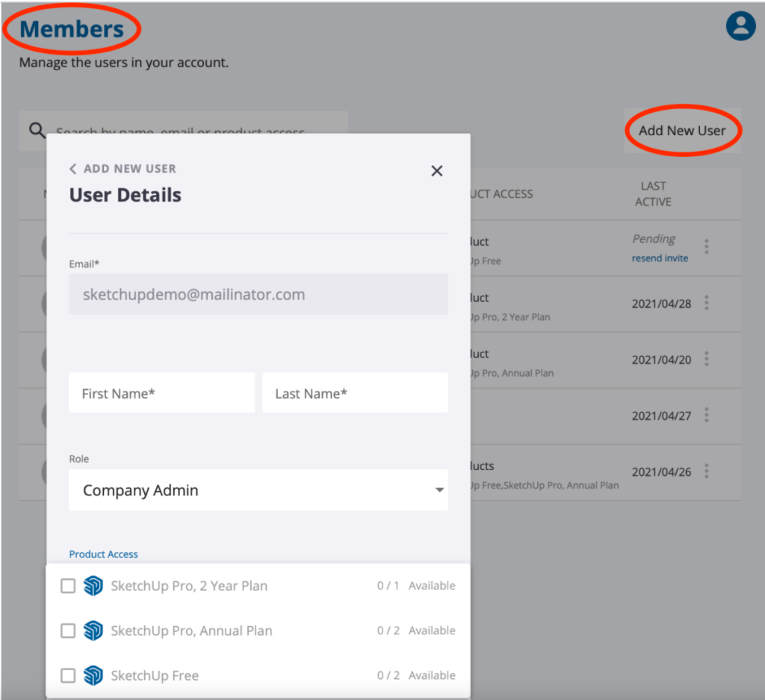
Task: Close the User Details dialog
Action: click(x=436, y=171)
